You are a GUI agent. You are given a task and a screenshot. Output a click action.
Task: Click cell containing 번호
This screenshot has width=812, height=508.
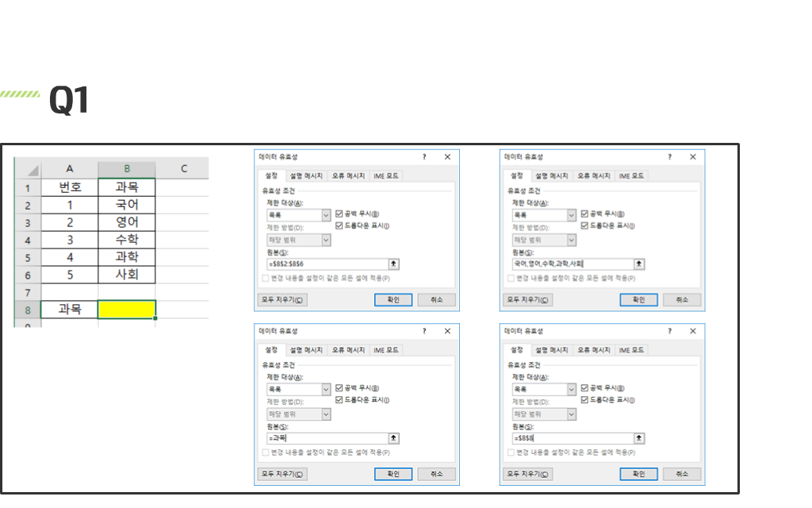tap(70, 187)
